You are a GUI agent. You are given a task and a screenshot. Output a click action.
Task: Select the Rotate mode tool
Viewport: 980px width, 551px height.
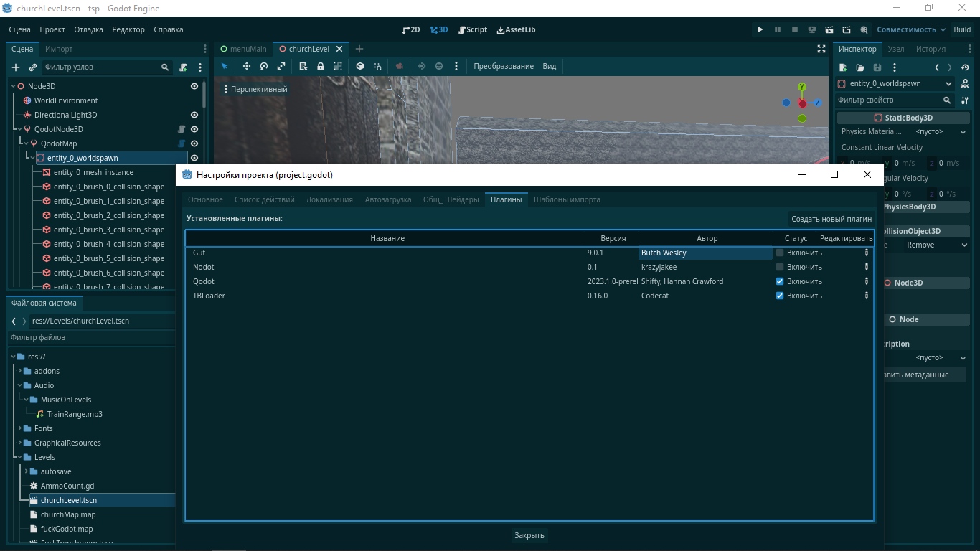pos(263,66)
